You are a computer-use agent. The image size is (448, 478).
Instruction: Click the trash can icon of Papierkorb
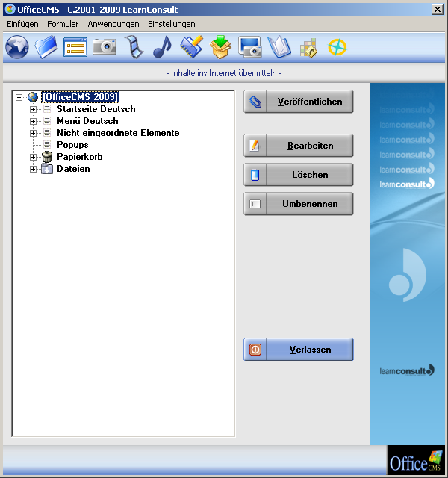pyautogui.click(x=47, y=157)
